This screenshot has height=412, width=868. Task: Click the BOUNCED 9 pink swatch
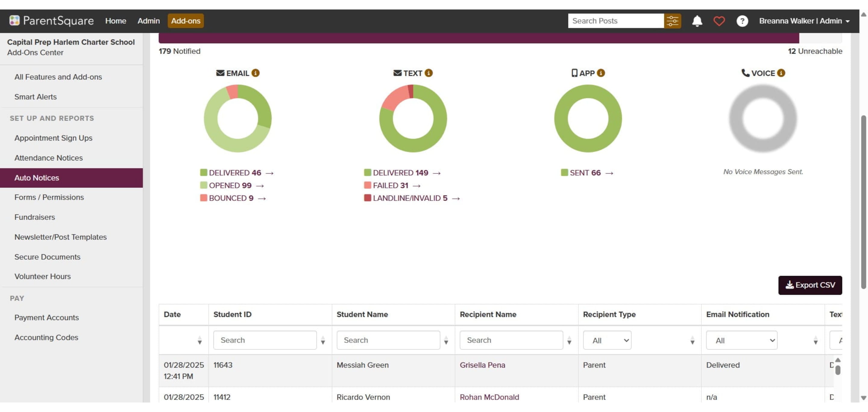[x=203, y=198]
